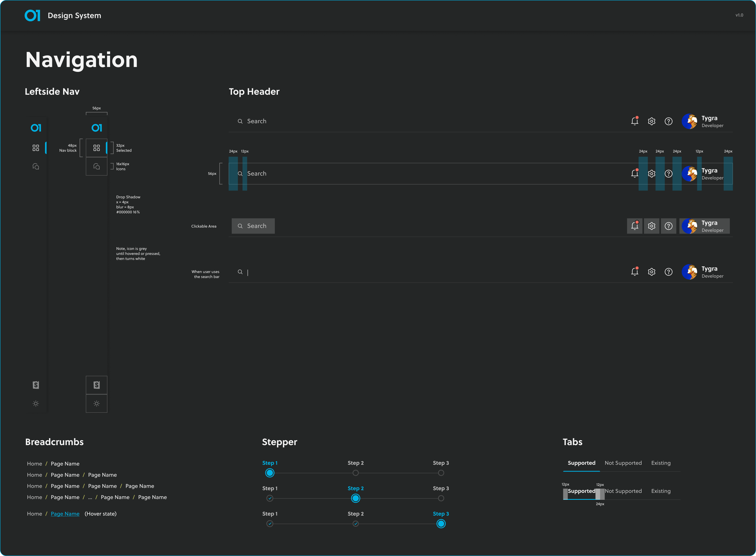Toggle sun theme icon in leftmost nav
Image resolution: width=756 pixels, height=556 pixels.
coord(36,404)
